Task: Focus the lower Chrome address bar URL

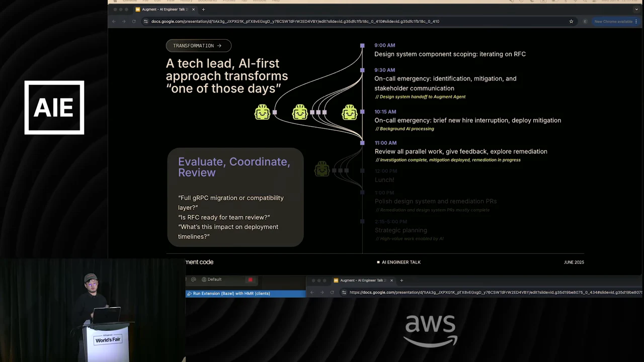Action: pyautogui.click(x=496, y=292)
